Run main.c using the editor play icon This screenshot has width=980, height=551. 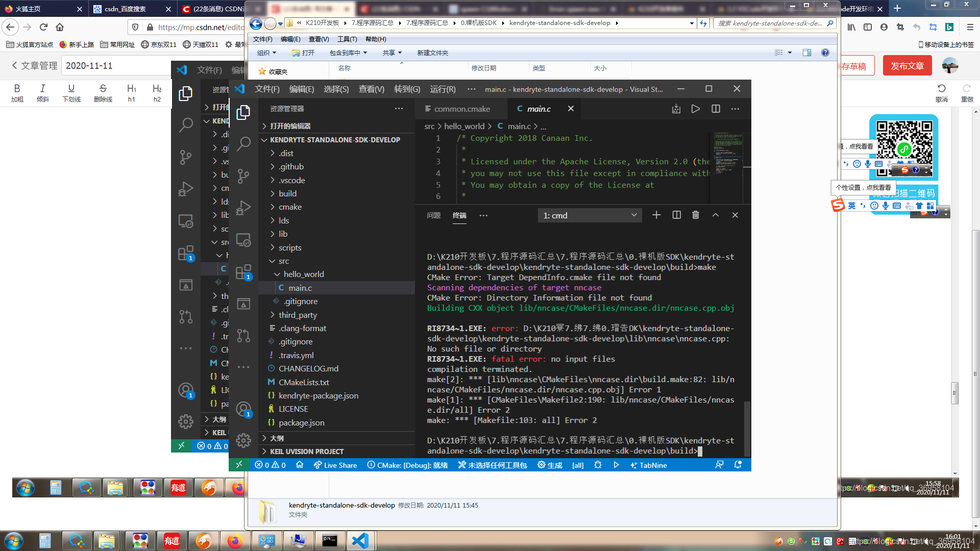coord(695,109)
